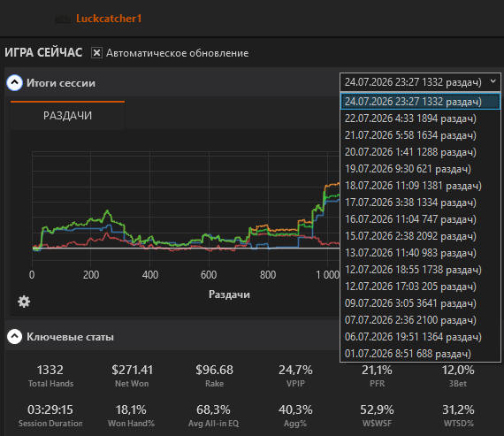Open the graph settings gear icon
The image size is (504, 436).
[24, 302]
